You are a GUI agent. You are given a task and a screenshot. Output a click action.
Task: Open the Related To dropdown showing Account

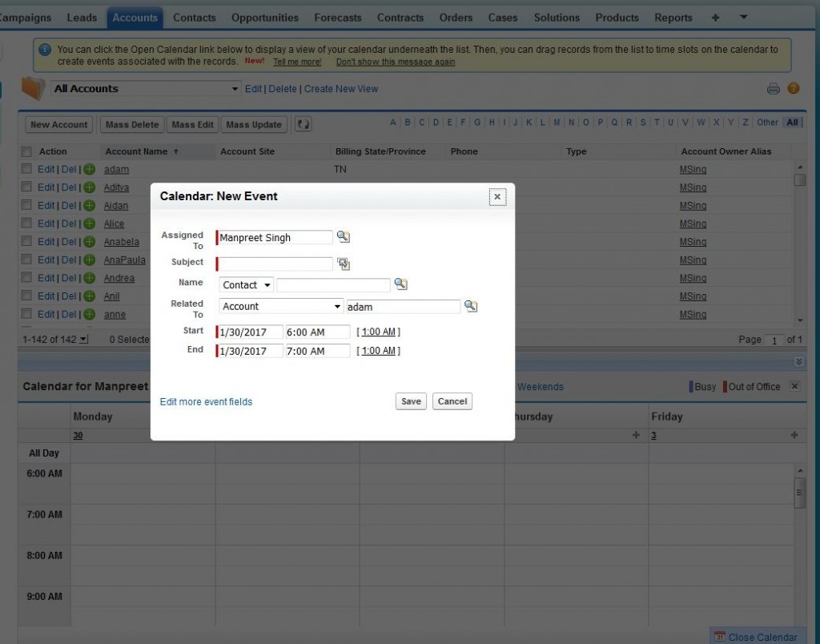280,306
